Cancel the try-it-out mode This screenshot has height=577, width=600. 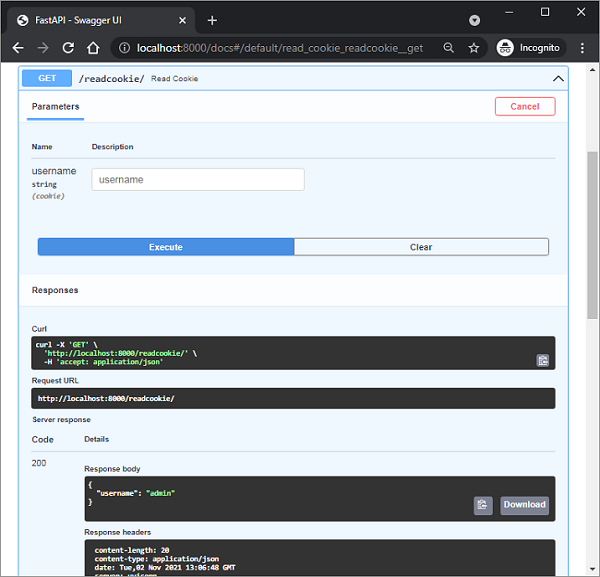tap(524, 106)
